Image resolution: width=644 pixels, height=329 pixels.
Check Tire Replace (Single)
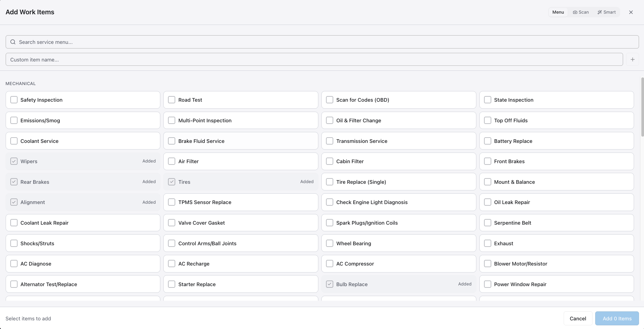330,182
